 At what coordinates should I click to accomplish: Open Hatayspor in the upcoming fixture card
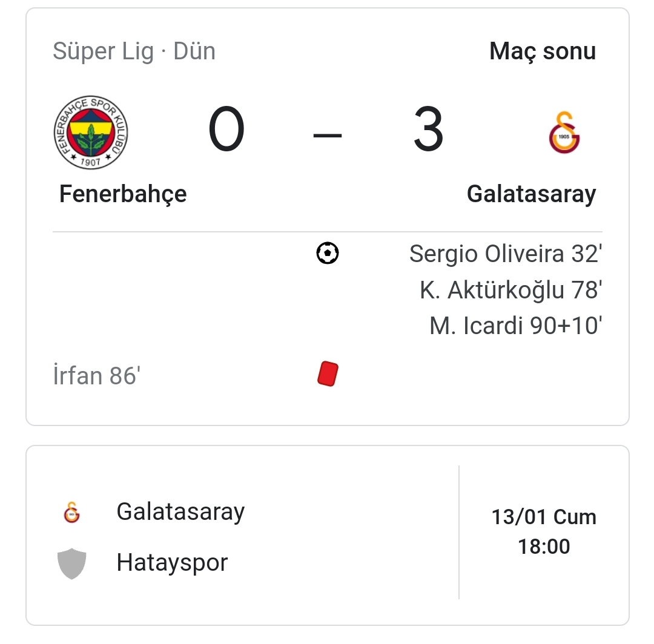[x=172, y=563]
